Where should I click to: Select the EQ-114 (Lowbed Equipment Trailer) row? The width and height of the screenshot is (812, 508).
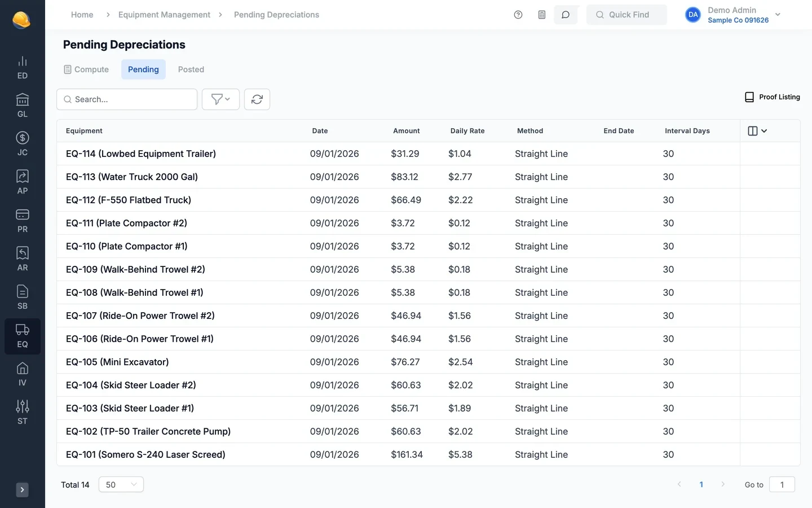click(429, 154)
